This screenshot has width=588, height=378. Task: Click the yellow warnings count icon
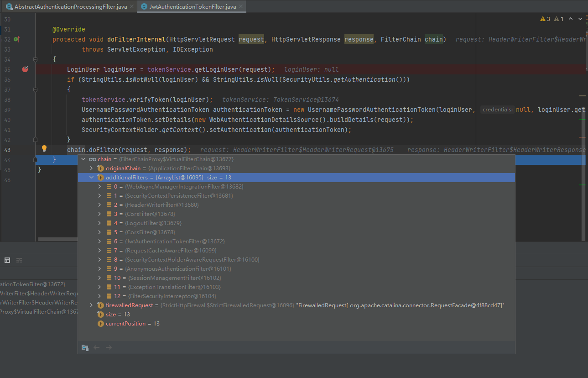click(542, 19)
